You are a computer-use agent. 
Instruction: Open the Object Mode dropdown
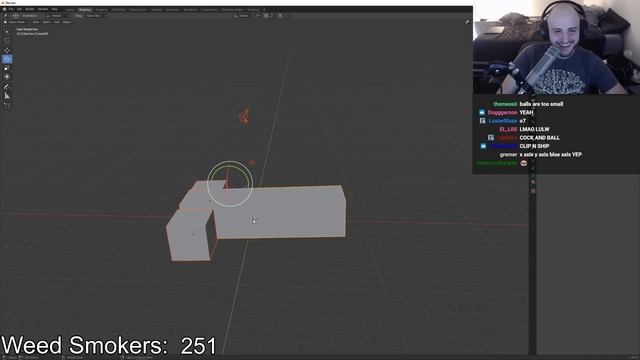tap(16, 22)
